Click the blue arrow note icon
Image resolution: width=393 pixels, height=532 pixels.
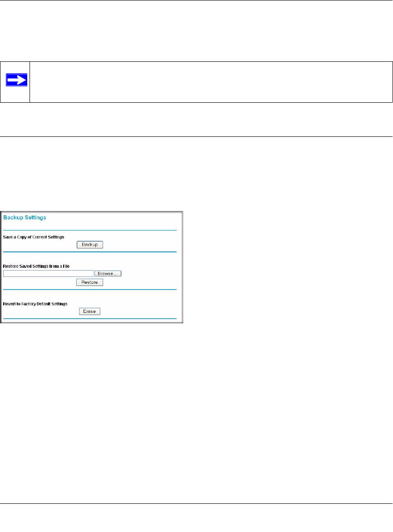click(16, 80)
